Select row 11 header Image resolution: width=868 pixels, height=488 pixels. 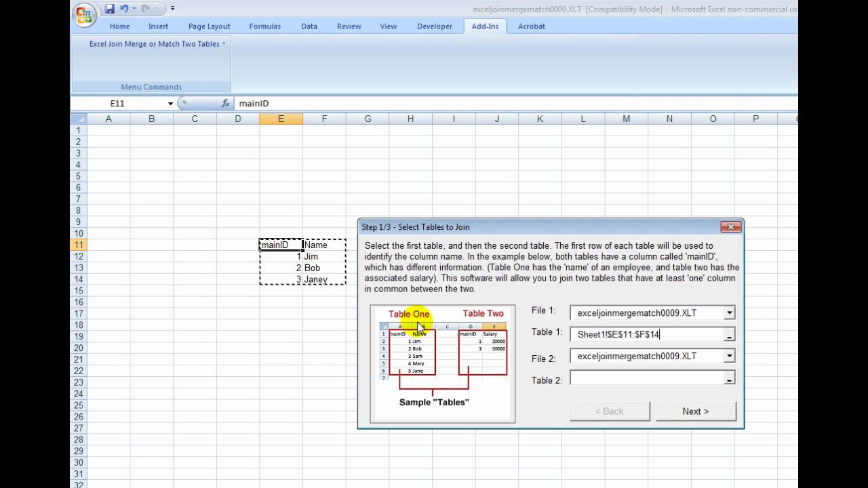[79, 245]
